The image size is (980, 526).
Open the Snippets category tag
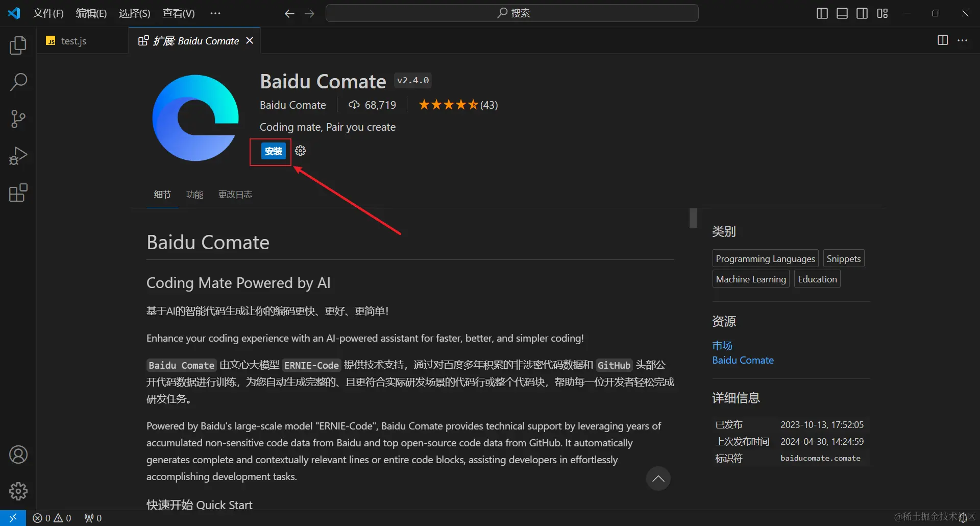(x=843, y=259)
